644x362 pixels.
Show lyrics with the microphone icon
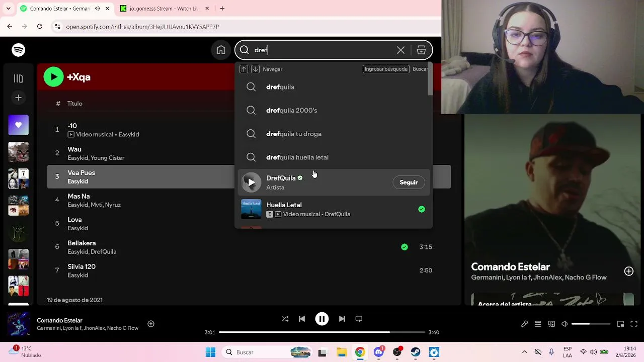point(524,324)
